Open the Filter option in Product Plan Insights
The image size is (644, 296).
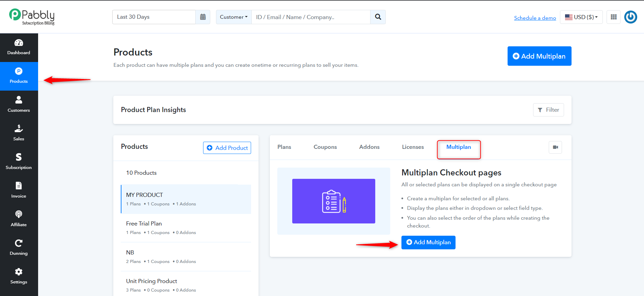[x=548, y=110]
